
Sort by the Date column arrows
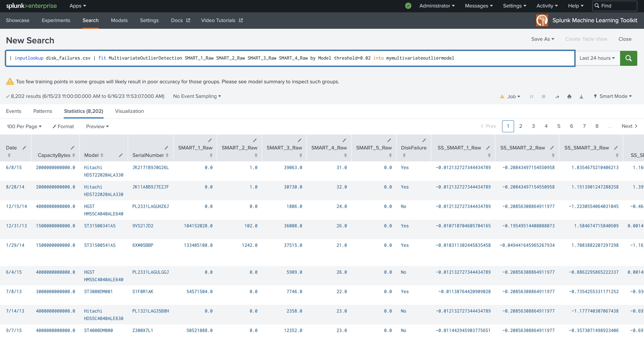[x=9, y=155]
